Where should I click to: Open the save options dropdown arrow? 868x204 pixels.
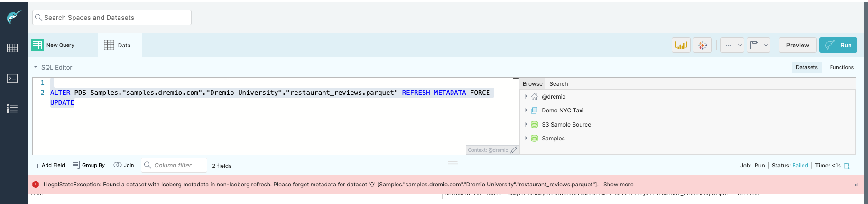coord(766,46)
